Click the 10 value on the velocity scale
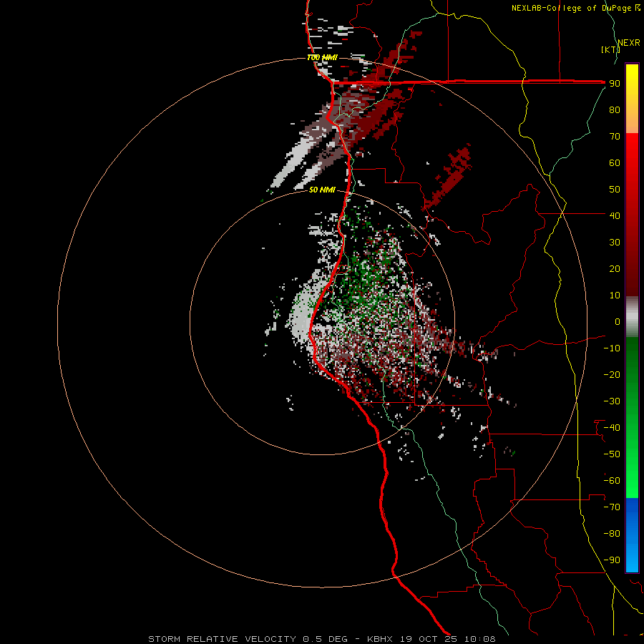Screen dimensions: 644x644 pyautogui.click(x=615, y=296)
